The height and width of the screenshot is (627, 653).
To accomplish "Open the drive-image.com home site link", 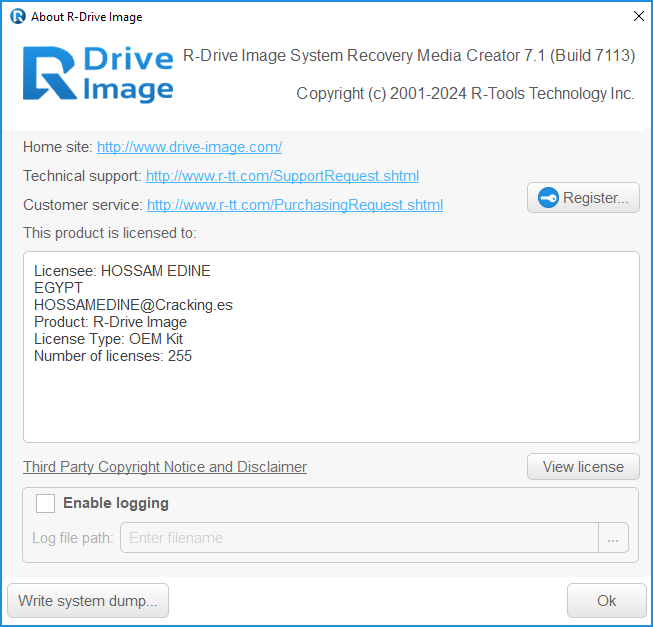I will (189, 147).
